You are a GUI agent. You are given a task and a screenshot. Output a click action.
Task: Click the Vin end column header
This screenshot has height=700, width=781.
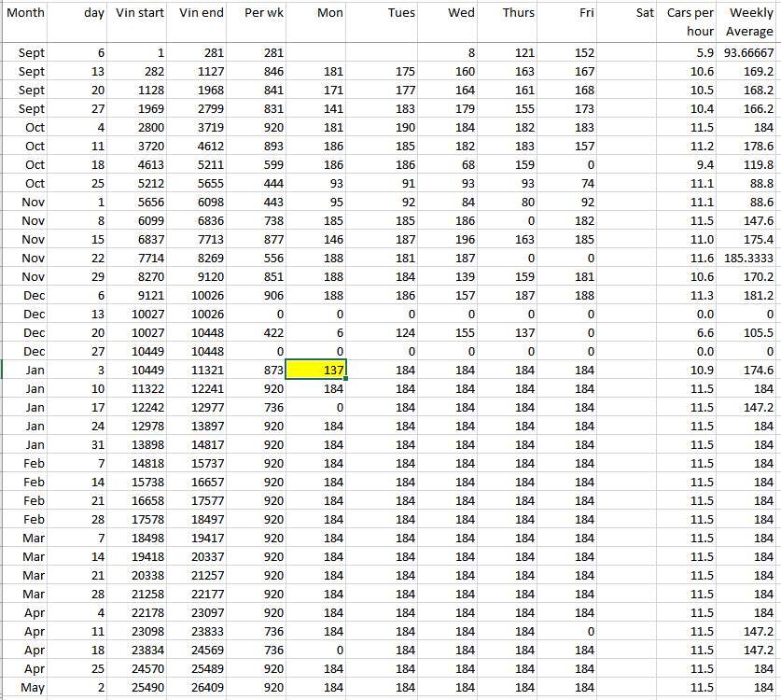201,13
